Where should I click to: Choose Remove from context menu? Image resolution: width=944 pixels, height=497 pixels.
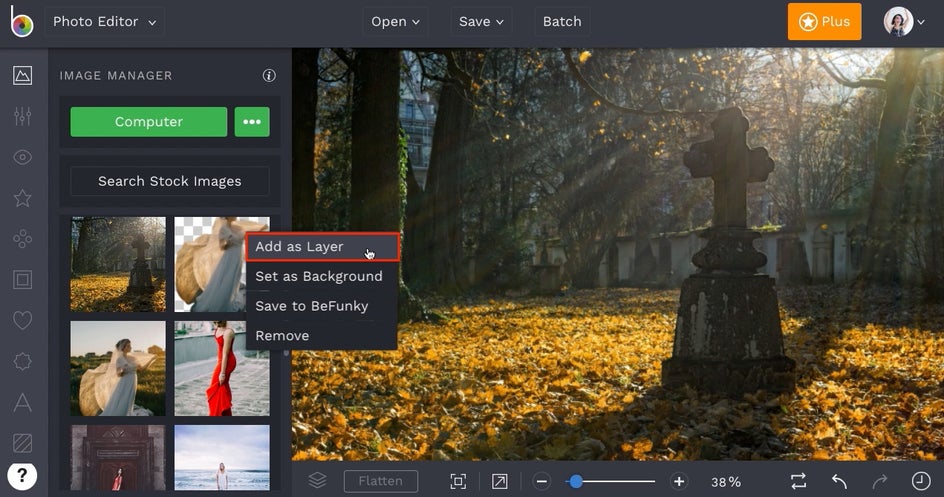322,335
